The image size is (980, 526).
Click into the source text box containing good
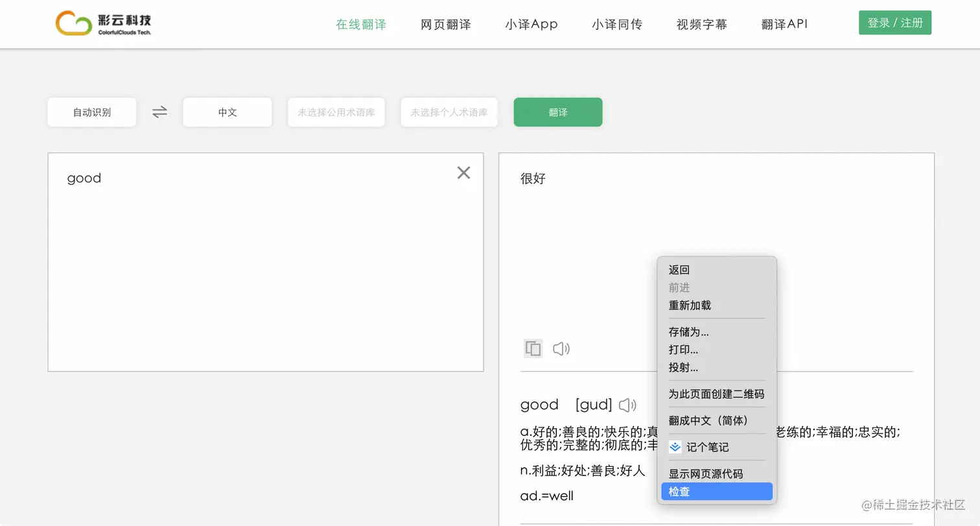pos(266,262)
